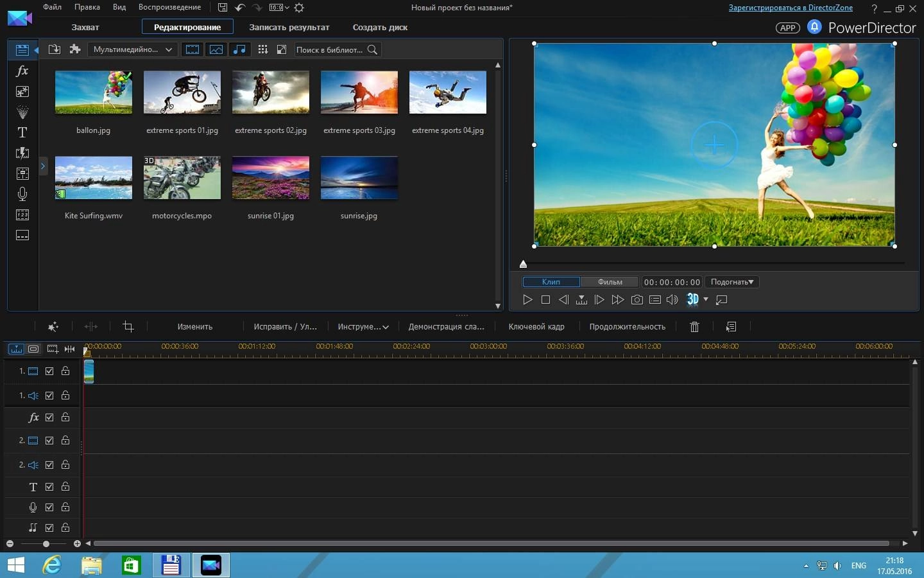This screenshot has width=924, height=578.
Task: Fast forward the preview
Action: coord(618,300)
